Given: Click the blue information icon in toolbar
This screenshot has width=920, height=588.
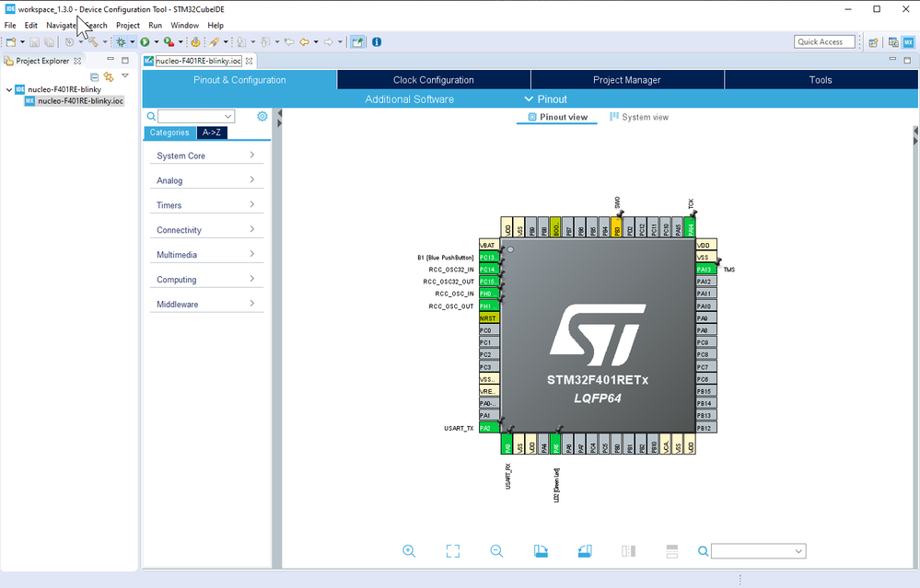Looking at the screenshot, I should 377,42.
